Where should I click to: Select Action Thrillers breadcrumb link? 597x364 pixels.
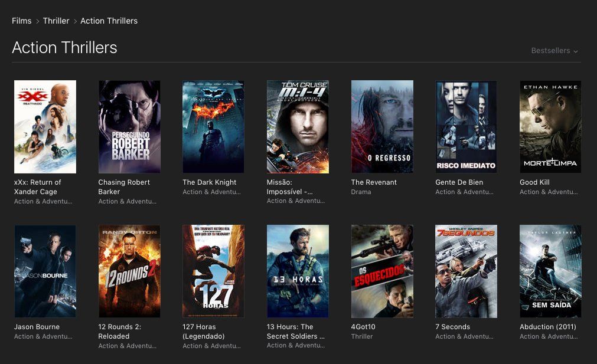pyautogui.click(x=109, y=21)
